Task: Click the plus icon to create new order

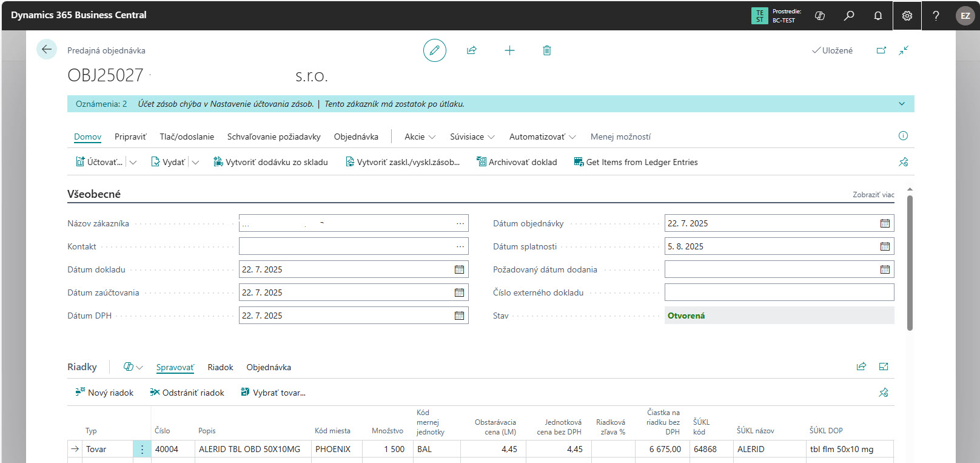Action: (509, 50)
